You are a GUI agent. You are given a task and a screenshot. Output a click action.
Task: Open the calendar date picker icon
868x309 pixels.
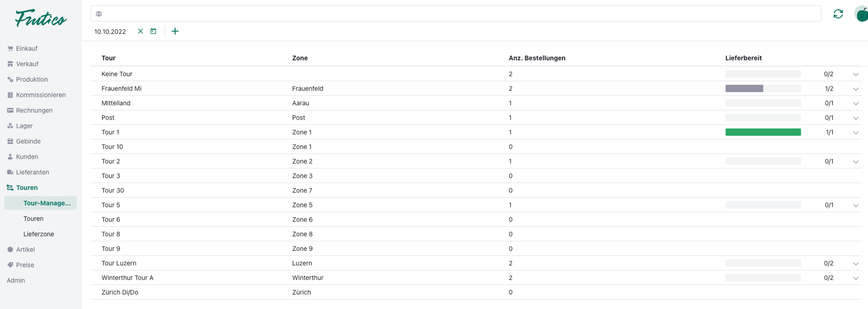(x=153, y=31)
